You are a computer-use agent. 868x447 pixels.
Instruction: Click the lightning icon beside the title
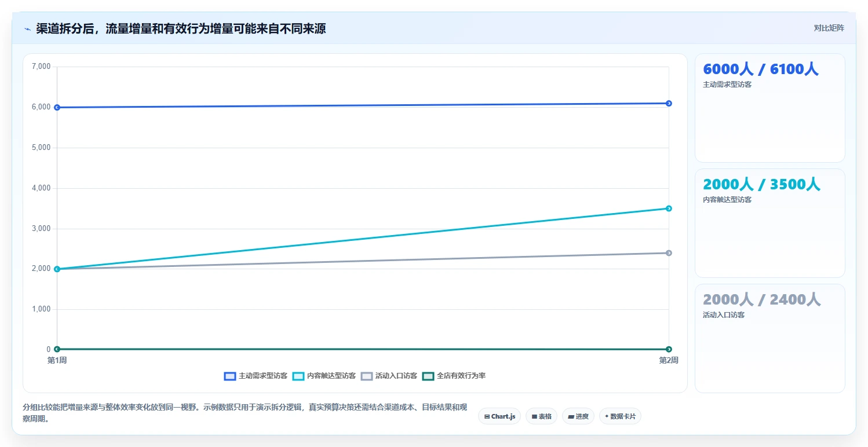point(27,29)
